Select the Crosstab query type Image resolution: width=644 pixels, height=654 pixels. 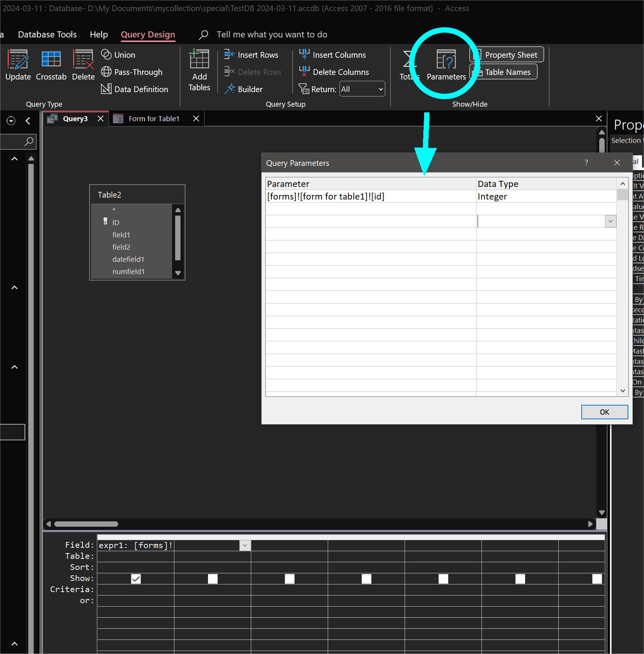coord(51,65)
